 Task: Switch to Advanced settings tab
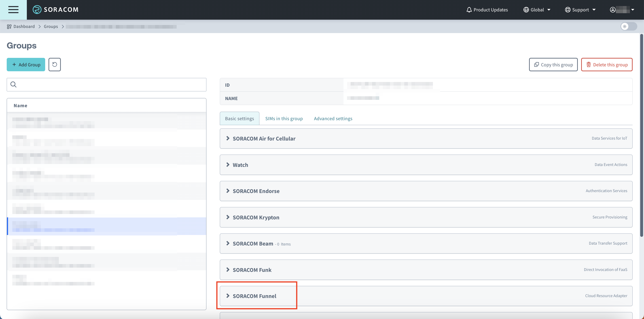333,119
